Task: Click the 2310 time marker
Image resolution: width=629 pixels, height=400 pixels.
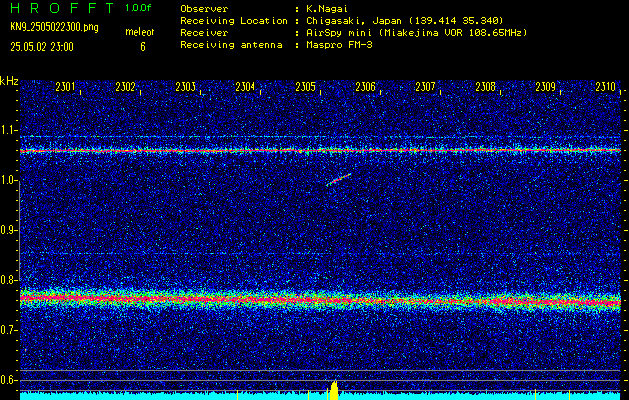Action: pos(605,87)
